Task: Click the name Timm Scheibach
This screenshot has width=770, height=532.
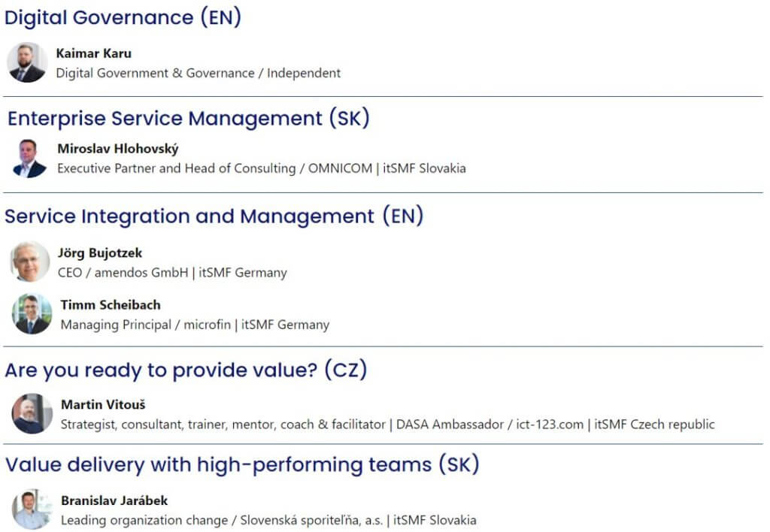Action: click(111, 305)
